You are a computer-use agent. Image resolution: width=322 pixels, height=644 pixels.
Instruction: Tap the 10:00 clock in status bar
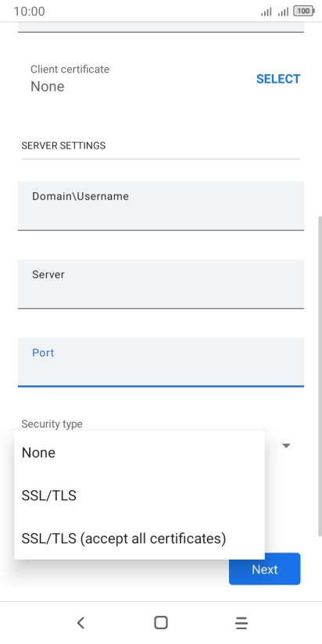[29, 12]
